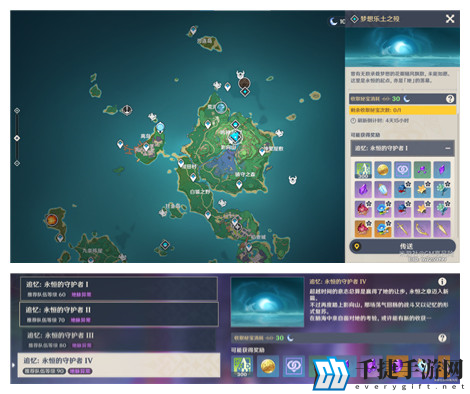Viewport: 470px width, 394px height.
Task: Click the 传送 teleport button
Action: [x=402, y=246]
